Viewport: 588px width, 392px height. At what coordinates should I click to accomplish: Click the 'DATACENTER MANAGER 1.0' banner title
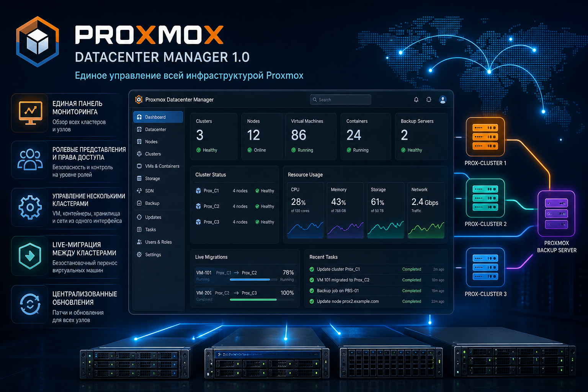162,57
